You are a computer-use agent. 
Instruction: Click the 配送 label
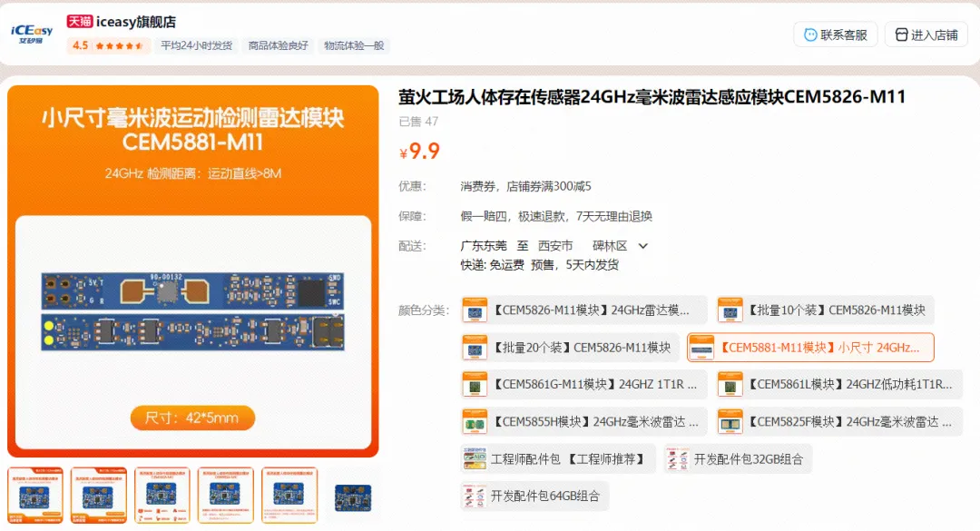coord(413,246)
